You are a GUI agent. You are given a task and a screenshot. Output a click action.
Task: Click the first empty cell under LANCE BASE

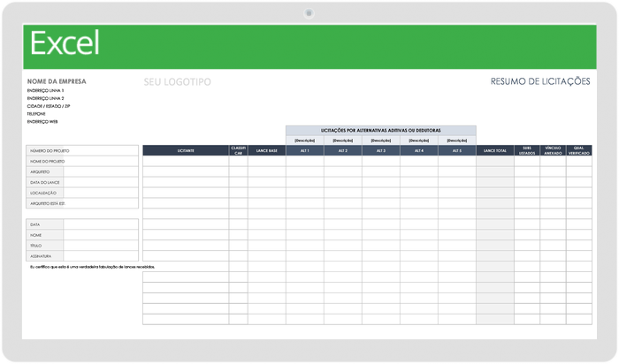tap(266, 162)
